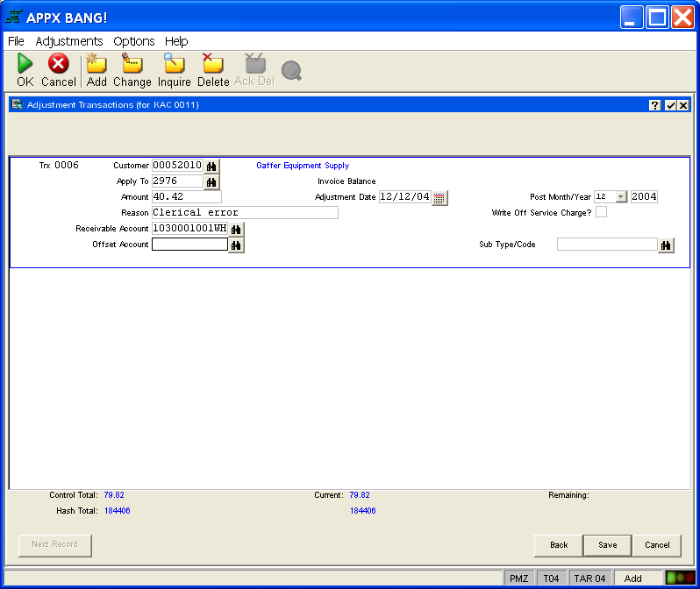Open Offset Account lookup binoculars
The width and height of the screenshot is (700, 589).
tap(236, 245)
